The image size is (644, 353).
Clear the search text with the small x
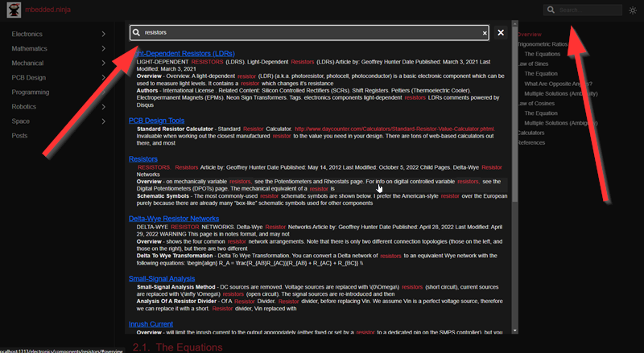(x=484, y=33)
